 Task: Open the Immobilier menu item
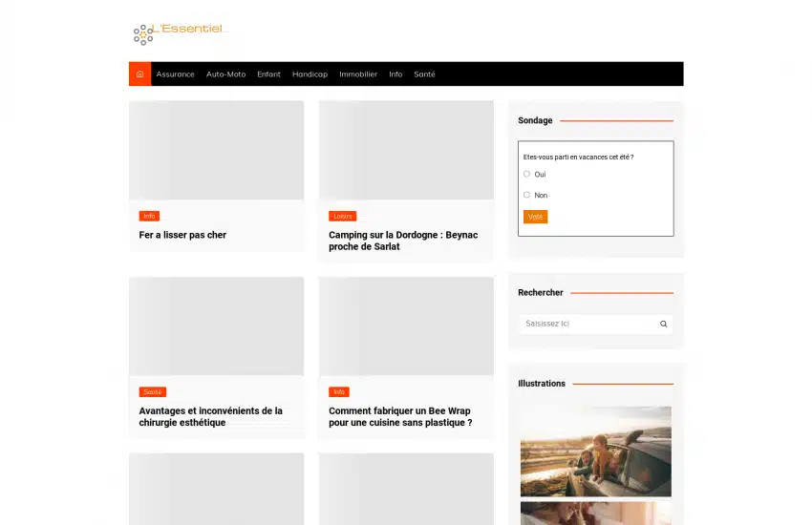(358, 73)
